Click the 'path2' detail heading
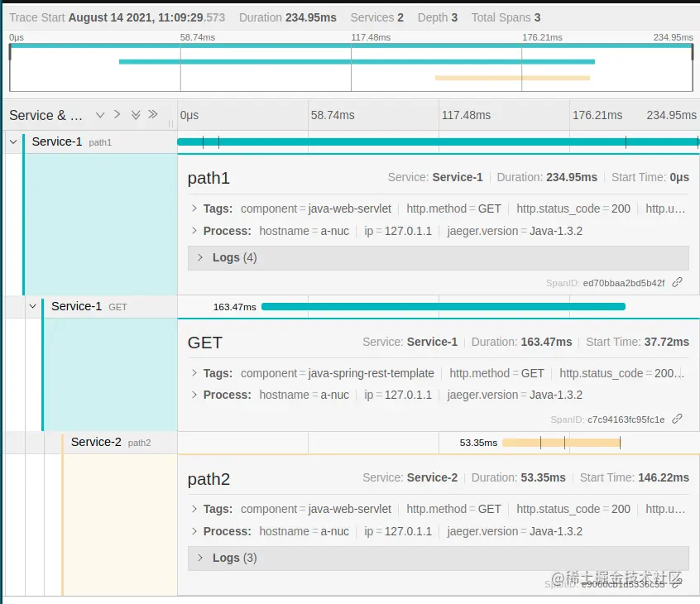Image resolution: width=700 pixels, height=604 pixels. (209, 479)
